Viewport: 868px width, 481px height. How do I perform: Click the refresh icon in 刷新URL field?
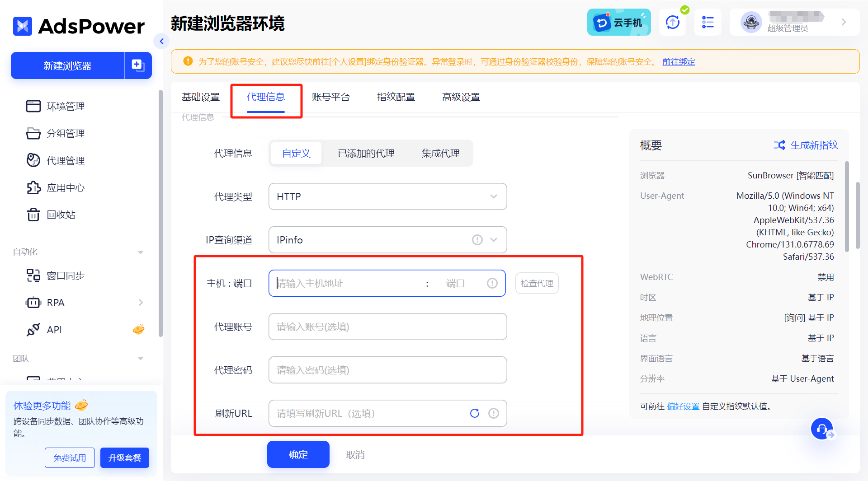tap(474, 413)
